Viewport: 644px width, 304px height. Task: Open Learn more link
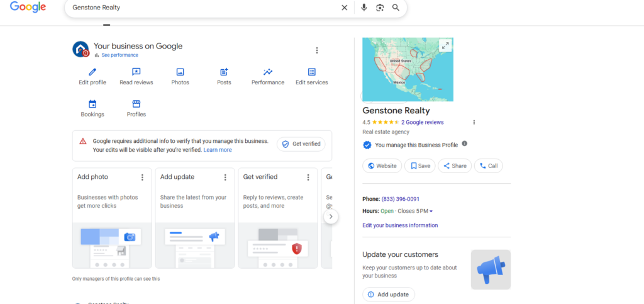pos(218,150)
